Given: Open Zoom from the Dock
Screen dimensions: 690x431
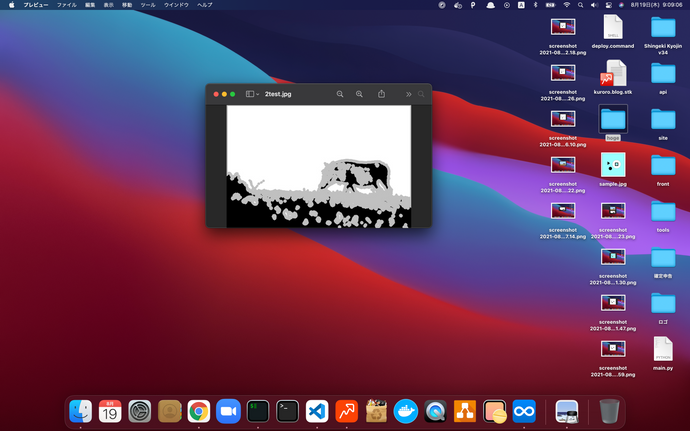Looking at the screenshot, I should (x=228, y=411).
